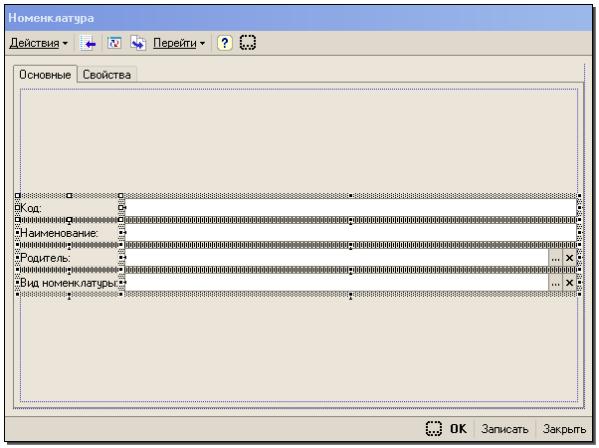Click the dotted placeholder icon beside OK
Image resolution: width=599 pixels, height=448 pixels.
[434, 429]
